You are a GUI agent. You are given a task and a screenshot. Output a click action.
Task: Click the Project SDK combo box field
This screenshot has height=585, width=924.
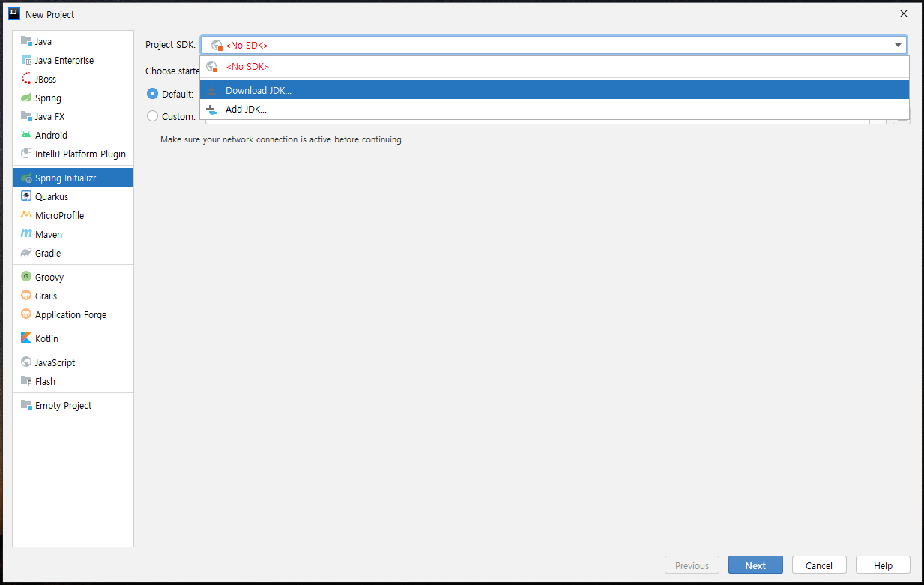[554, 45]
